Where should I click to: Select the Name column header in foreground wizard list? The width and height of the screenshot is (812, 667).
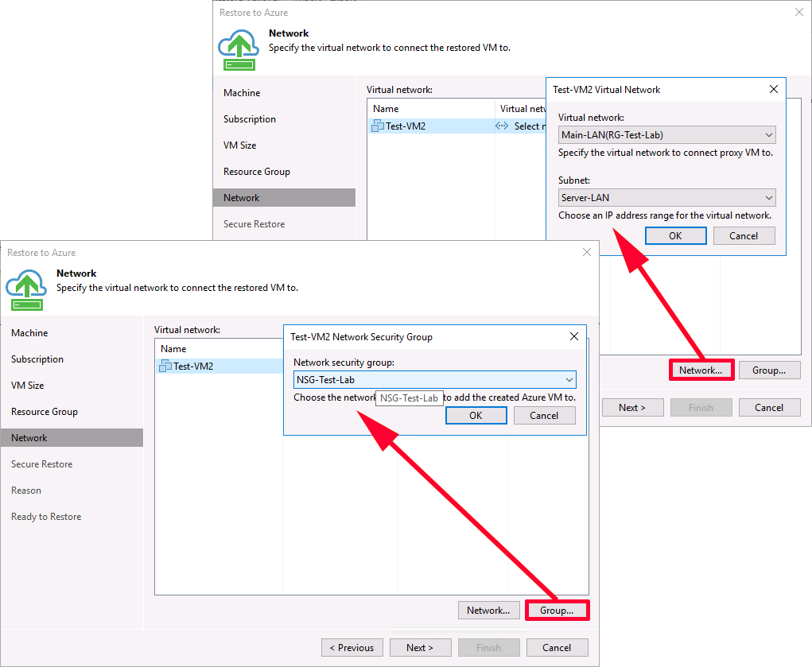pos(173,348)
